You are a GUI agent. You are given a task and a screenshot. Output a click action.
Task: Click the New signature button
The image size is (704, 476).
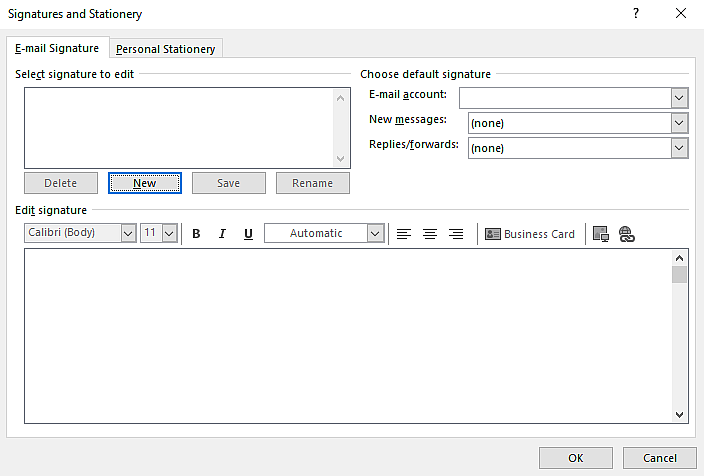pyautogui.click(x=145, y=183)
